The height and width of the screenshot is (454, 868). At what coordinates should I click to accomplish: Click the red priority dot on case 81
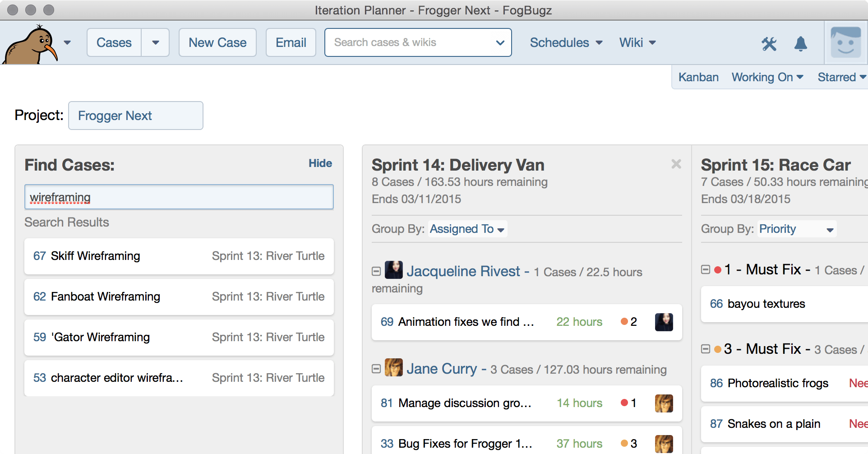click(624, 403)
